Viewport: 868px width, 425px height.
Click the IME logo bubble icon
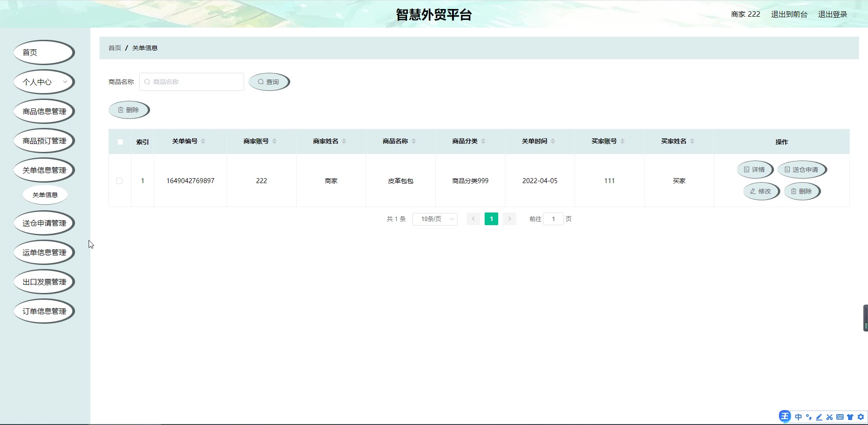click(x=785, y=416)
